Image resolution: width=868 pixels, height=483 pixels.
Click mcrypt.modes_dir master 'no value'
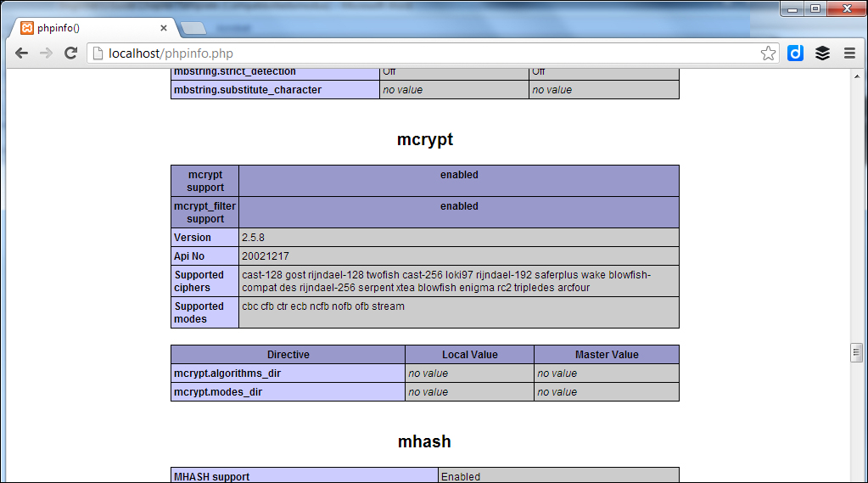coord(557,392)
